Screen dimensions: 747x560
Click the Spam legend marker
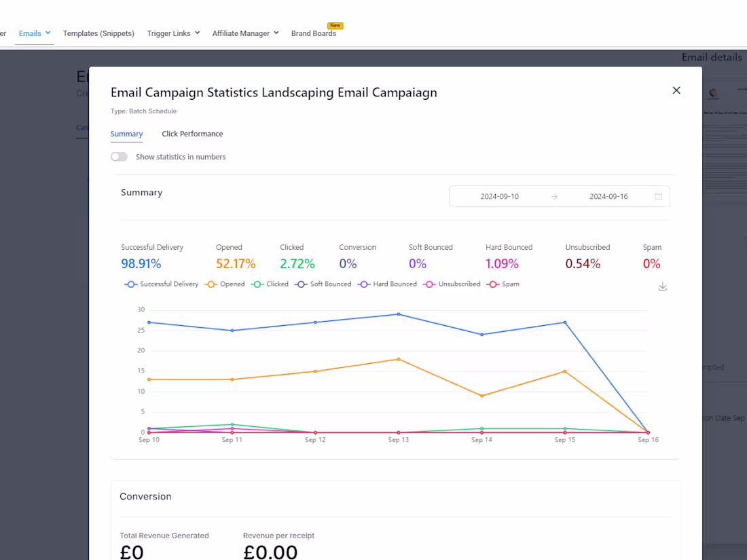[x=492, y=284]
